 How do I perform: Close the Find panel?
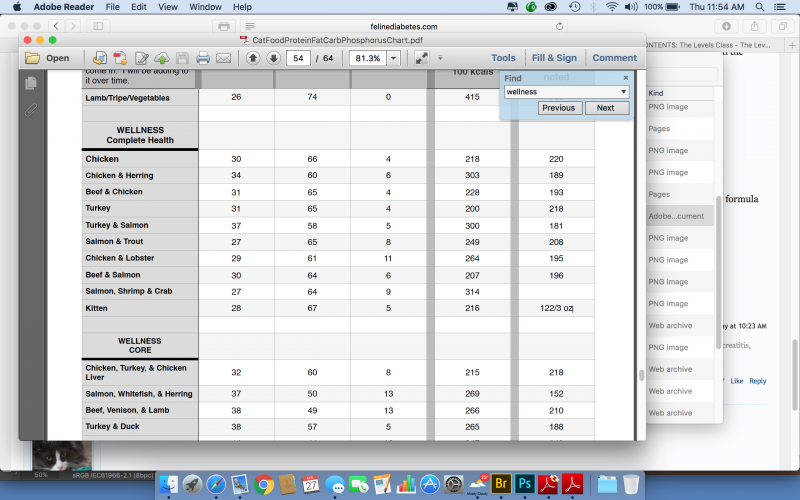click(626, 78)
